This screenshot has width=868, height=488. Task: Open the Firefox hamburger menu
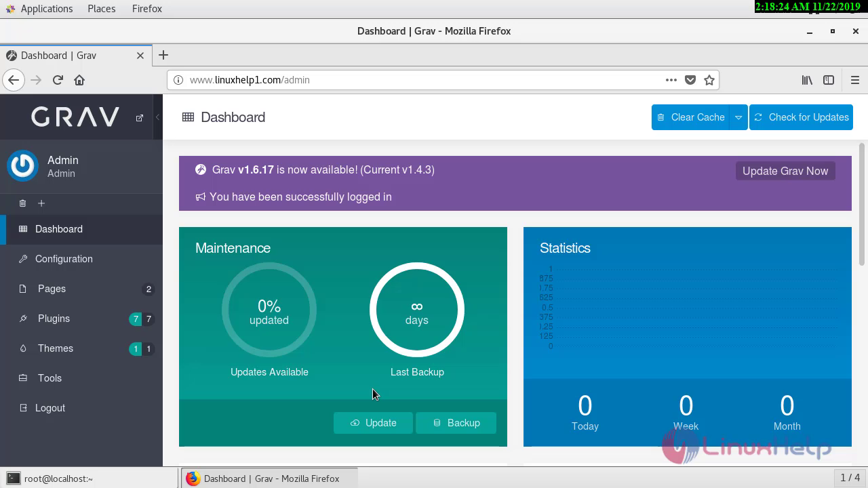(x=855, y=80)
